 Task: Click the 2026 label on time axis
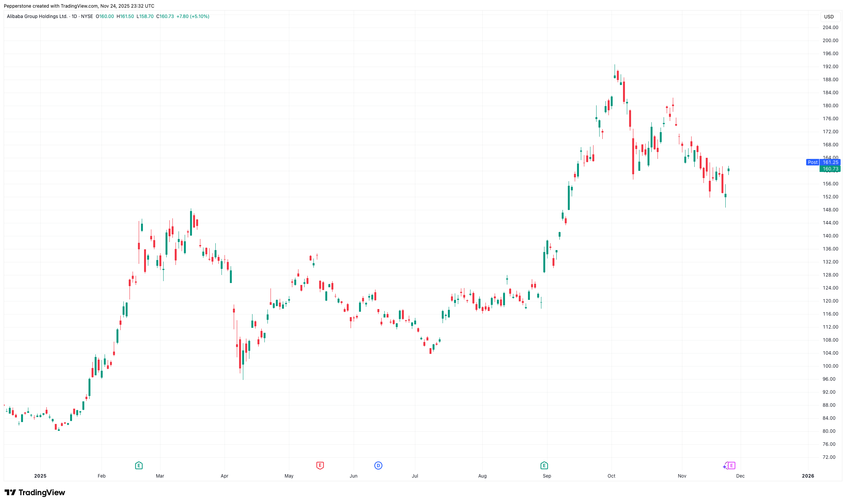tap(808, 476)
